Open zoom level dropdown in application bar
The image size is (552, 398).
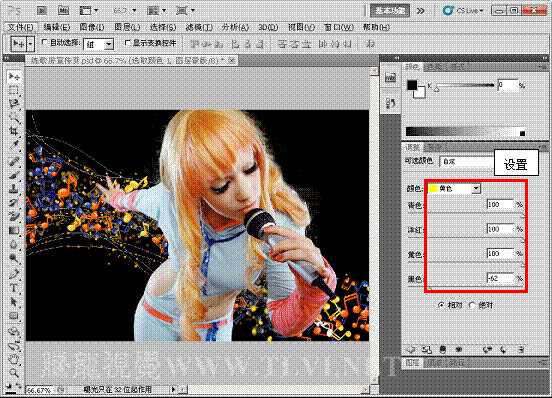(124, 11)
